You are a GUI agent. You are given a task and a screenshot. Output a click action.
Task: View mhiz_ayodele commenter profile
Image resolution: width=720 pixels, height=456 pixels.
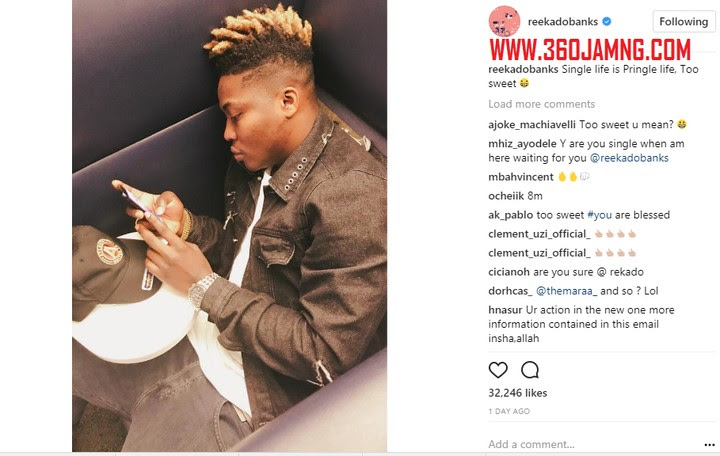click(522, 144)
